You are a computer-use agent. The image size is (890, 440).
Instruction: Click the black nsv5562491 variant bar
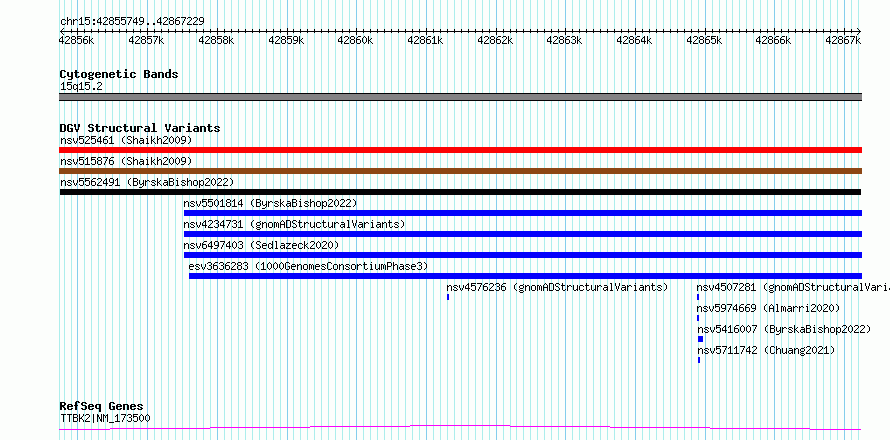point(460,192)
